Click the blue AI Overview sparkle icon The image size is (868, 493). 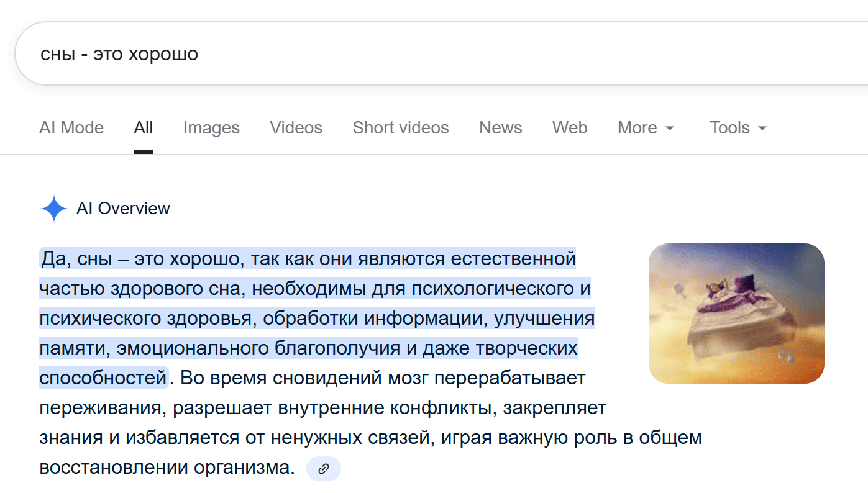[x=53, y=209]
